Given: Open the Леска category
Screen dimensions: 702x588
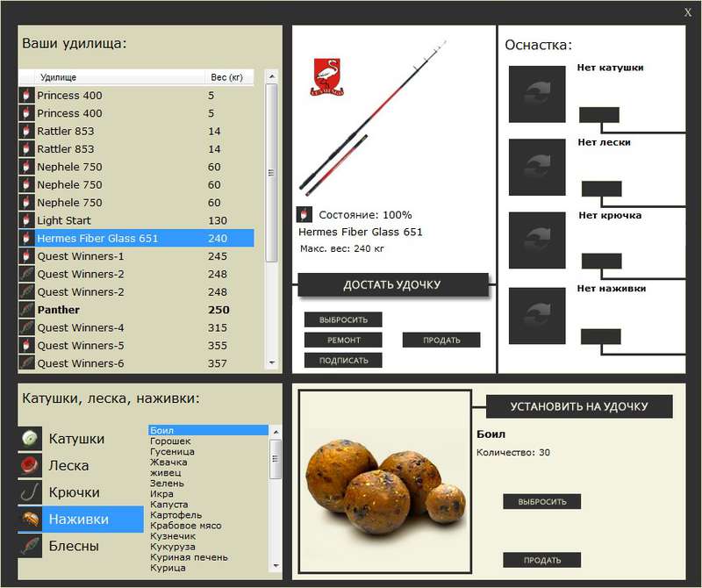Looking at the screenshot, I should point(81,465).
